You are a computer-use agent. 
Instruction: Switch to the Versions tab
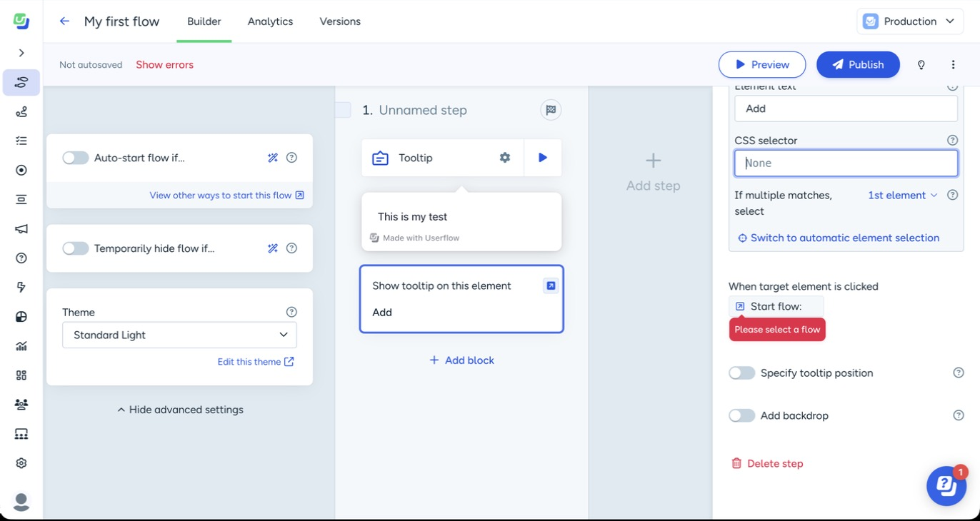click(340, 21)
